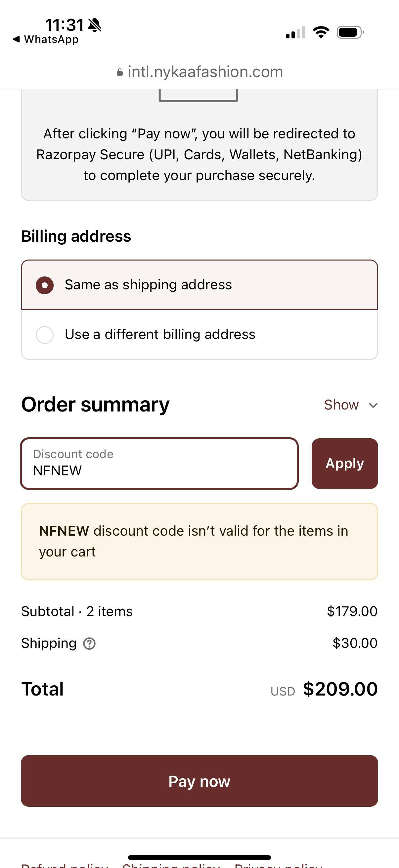Apply the NFNEW discount code
Viewport: 399px width, 868px height.
(344, 464)
